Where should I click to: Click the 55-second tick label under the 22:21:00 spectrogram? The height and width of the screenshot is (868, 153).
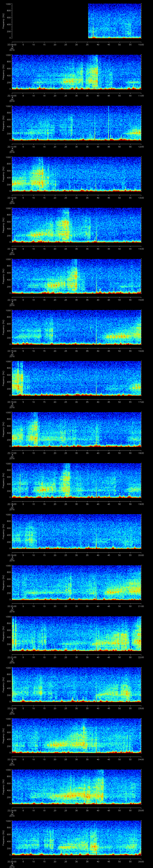(x=130, y=657)
